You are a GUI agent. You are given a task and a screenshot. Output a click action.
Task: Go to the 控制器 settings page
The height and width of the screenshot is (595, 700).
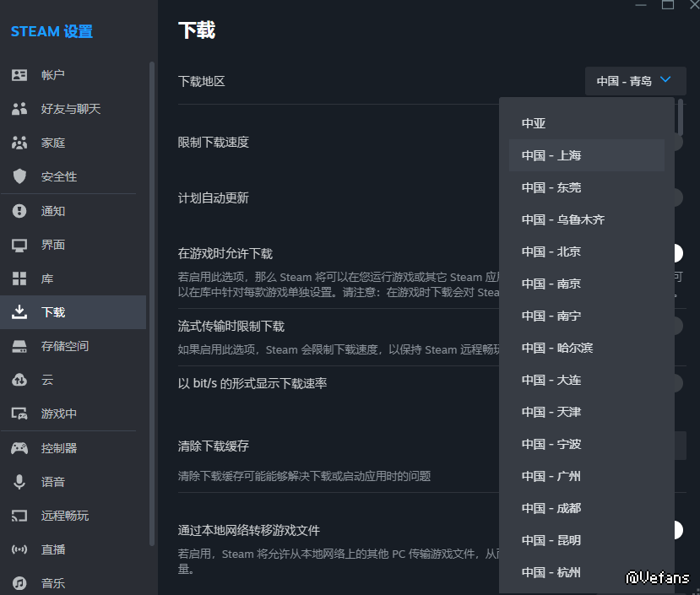click(x=73, y=448)
